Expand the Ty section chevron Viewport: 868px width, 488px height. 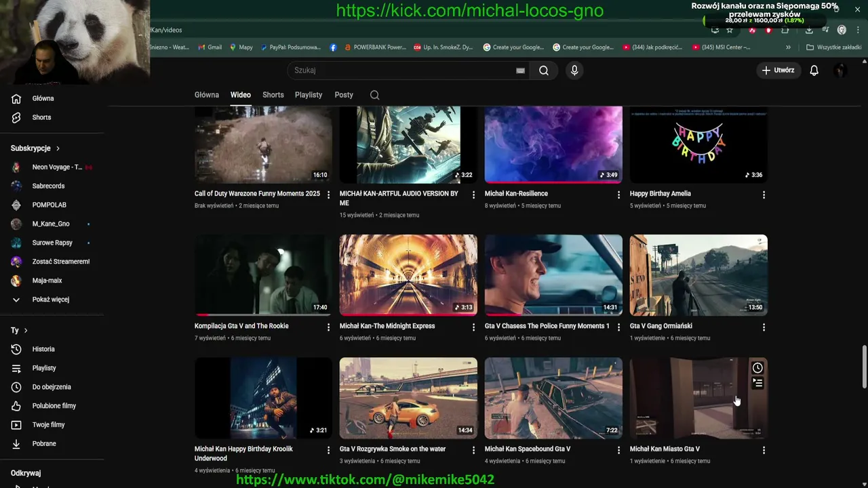(x=26, y=331)
